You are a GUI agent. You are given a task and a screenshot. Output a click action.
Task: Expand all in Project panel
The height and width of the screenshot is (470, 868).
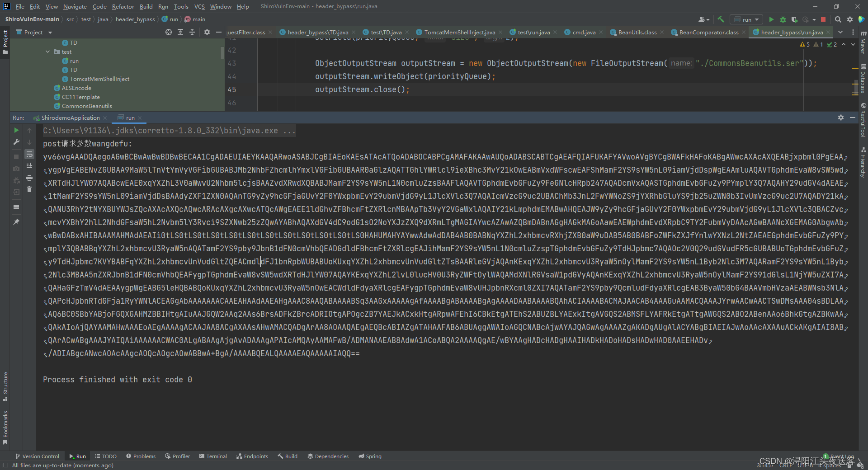coord(180,32)
